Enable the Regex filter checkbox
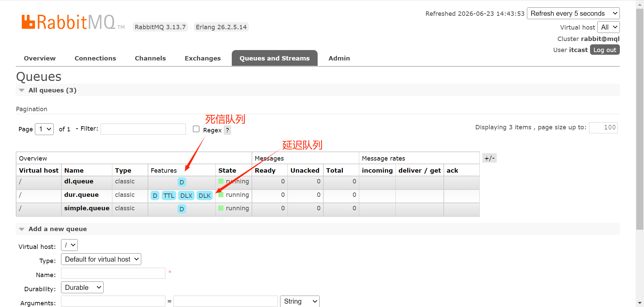Viewport: 644px width, 307px height. (x=196, y=129)
